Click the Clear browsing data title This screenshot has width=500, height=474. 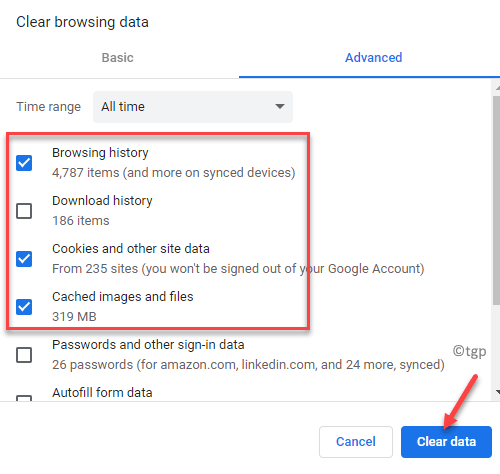click(82, 22)
